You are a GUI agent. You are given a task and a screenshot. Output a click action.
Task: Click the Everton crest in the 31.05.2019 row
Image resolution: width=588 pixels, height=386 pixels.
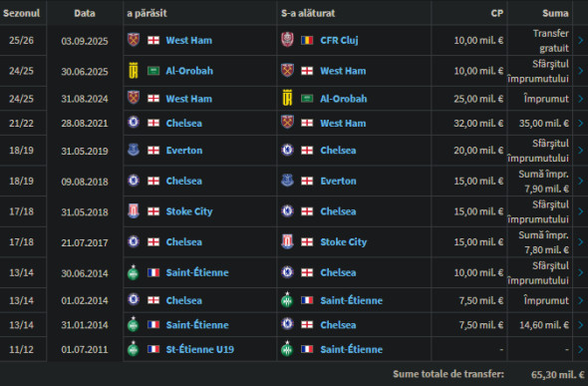click(134, 150)
